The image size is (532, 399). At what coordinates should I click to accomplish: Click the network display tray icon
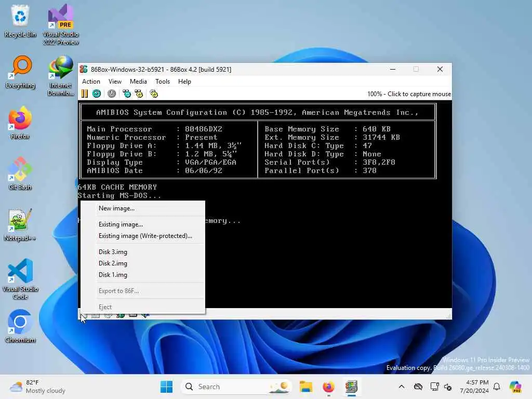click(x=434, y=387)
